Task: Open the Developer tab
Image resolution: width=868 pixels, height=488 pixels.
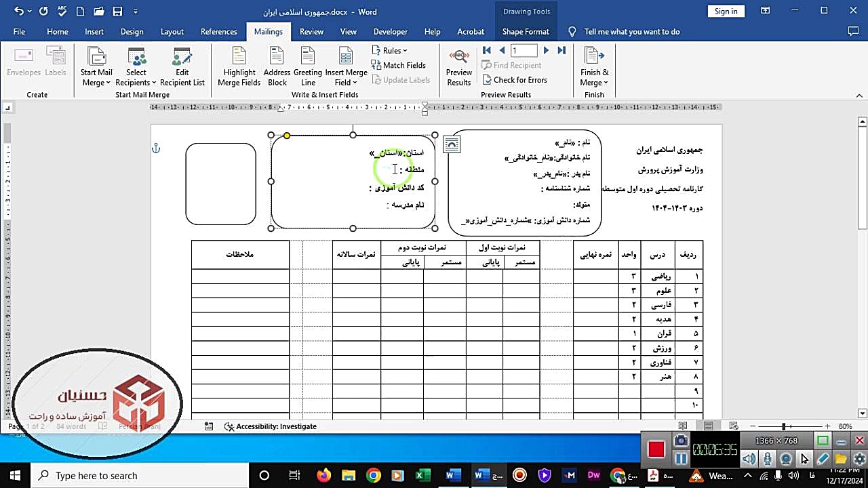Action: [x=391, y=32]
